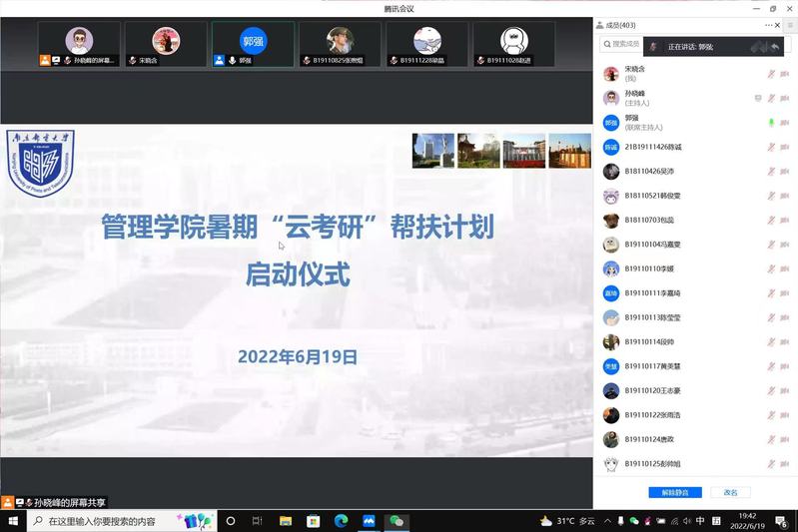This screenshot has height=532, width=798.
Task: Click the 解除静音 unmute button
Action: coord(675,492)
